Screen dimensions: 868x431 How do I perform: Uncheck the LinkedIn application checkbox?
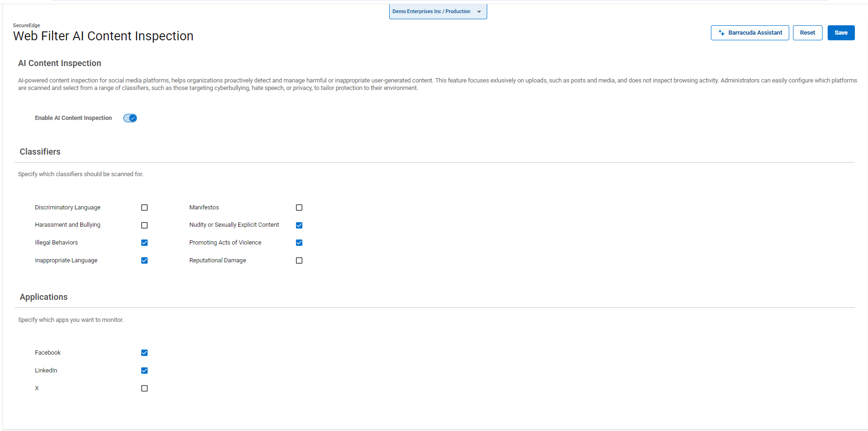point(144,371)
